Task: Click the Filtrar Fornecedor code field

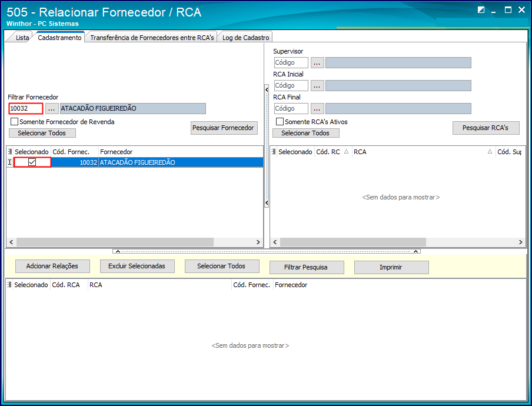Action: tap(26, 108)
